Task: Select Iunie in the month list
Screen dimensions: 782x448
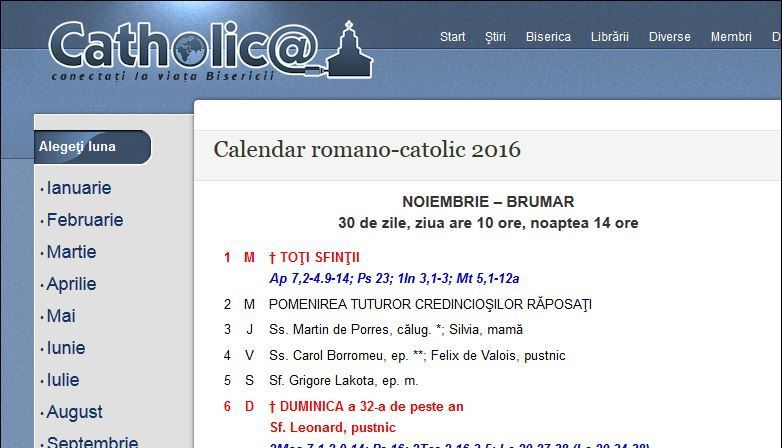Action: 66,348
